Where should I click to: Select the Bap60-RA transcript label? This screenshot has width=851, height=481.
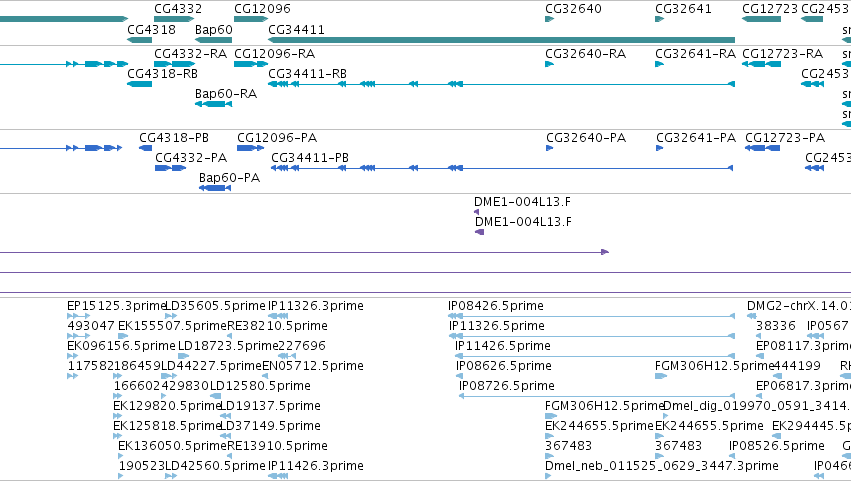[226, 94]
